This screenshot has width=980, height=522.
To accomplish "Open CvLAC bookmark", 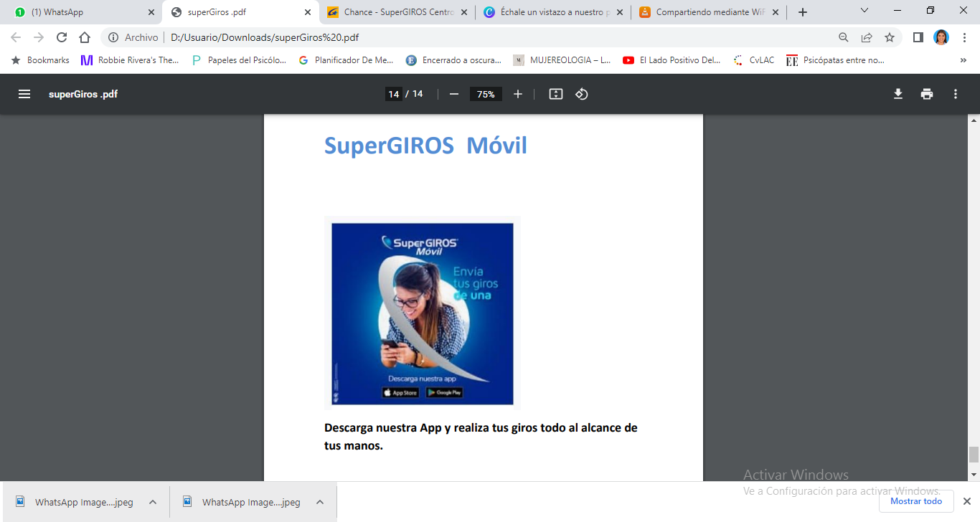I will click(754, 60).
